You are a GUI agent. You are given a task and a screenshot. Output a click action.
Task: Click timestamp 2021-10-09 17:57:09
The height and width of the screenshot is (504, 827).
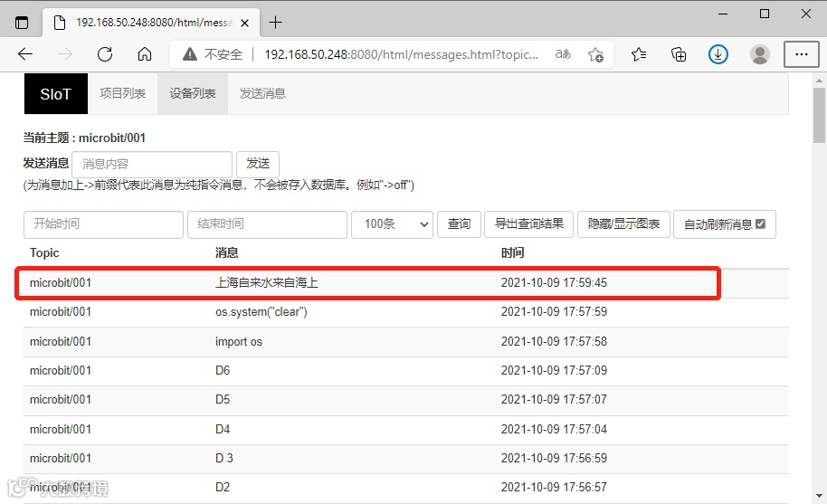(554, 371)
